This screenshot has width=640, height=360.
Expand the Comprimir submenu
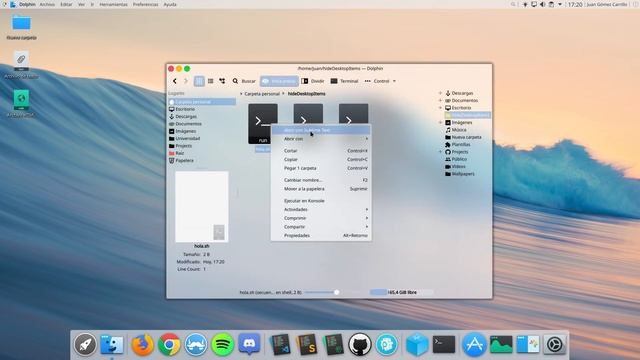tap(321, 218)
